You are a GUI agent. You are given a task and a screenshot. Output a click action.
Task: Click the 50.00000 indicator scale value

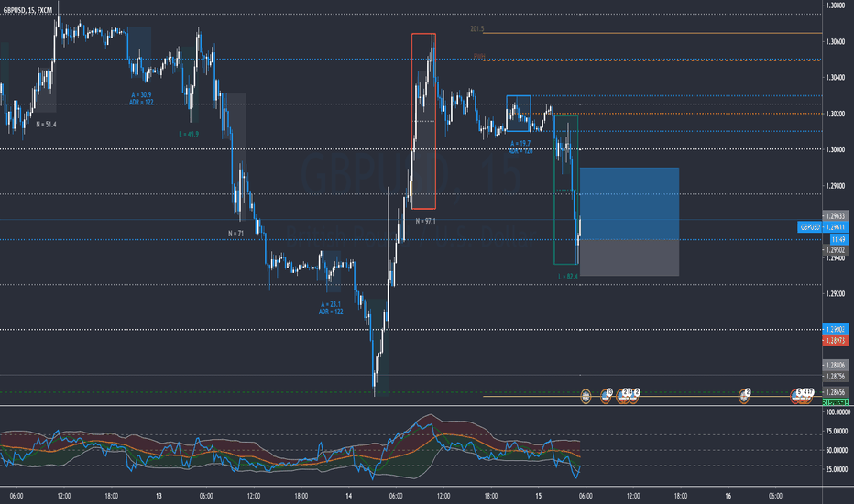click(837, 450)
